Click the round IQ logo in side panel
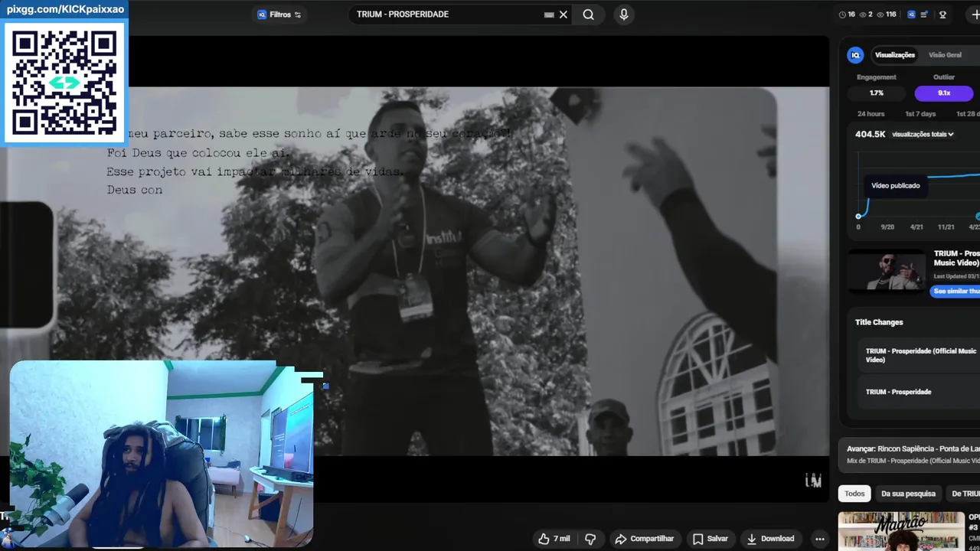980x551 pixels. coord(855,55)
